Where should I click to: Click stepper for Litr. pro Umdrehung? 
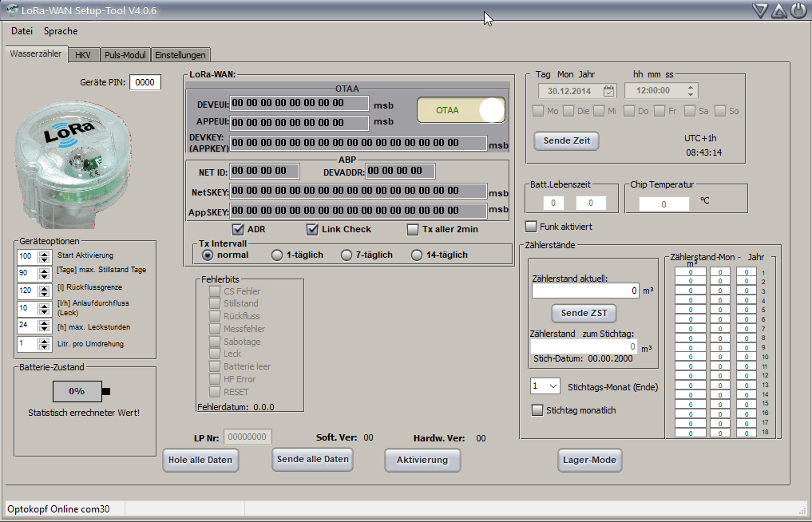click(x=45, y=344)
